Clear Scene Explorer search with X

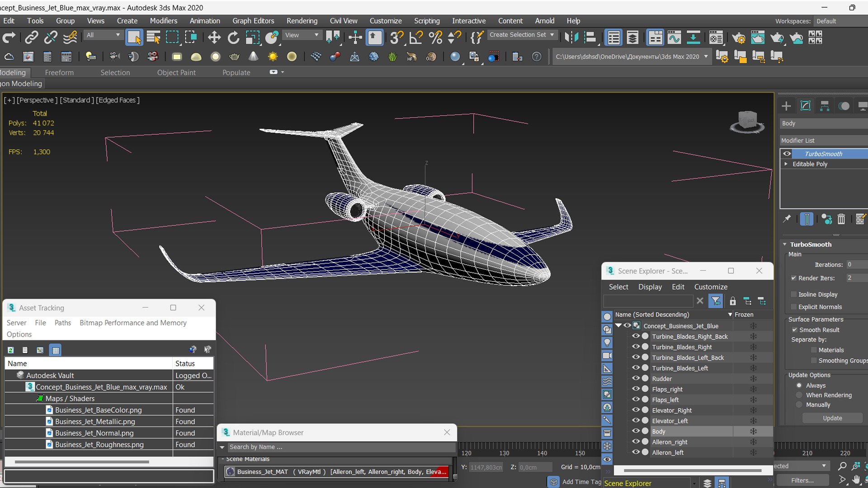click(x=700, y=301)
